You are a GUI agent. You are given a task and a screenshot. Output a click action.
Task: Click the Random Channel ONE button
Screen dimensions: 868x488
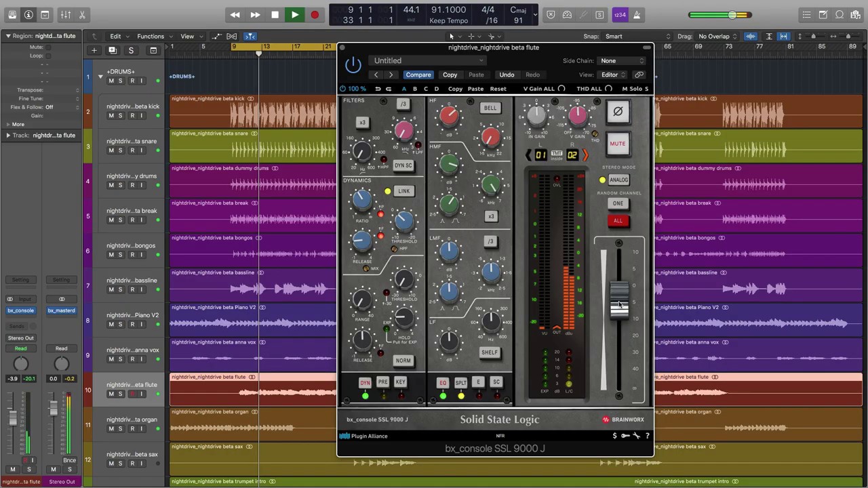618,204
